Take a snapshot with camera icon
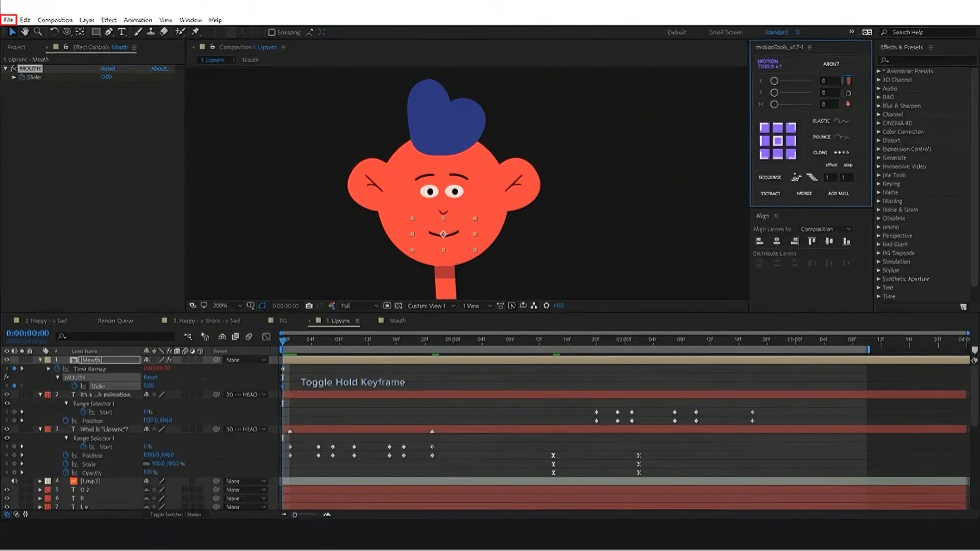 click(309, 306)
